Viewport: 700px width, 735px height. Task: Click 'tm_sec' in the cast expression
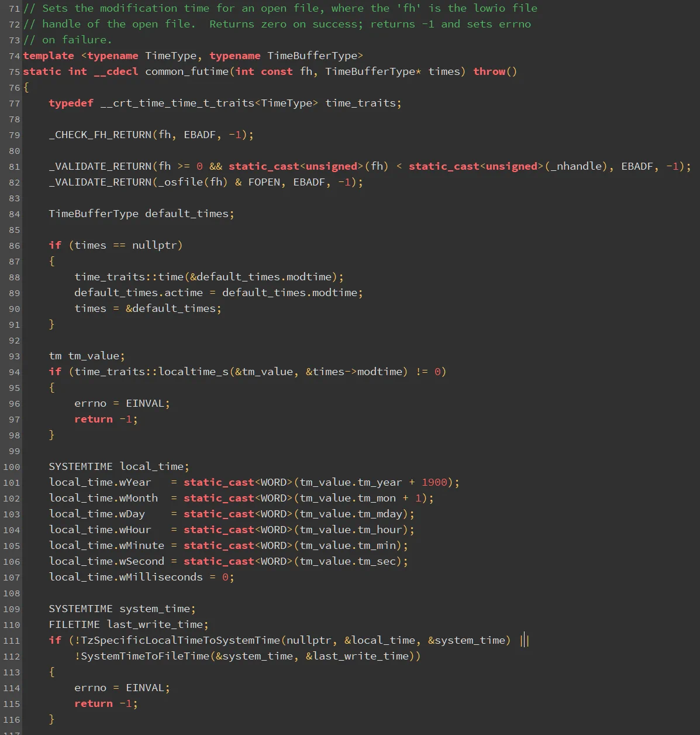[377, 561]
